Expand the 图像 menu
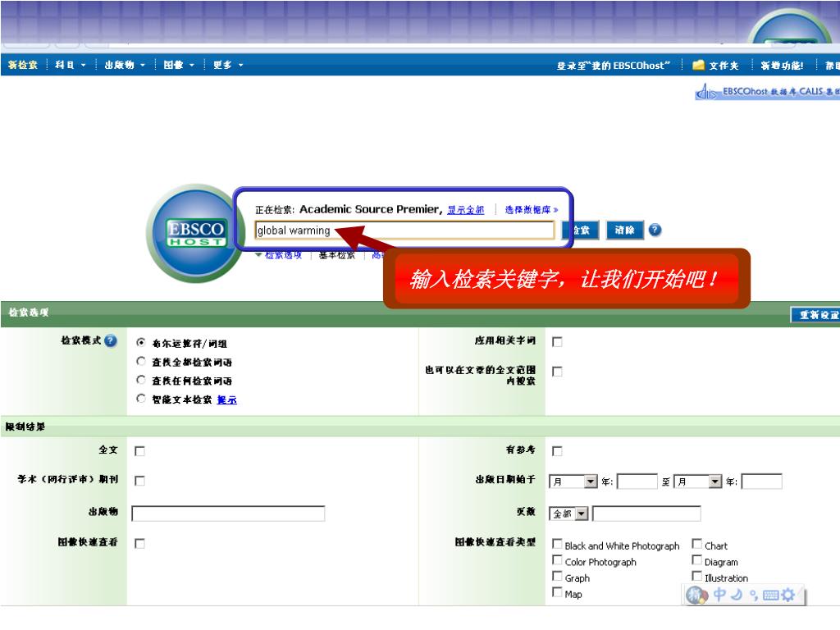The image size is (840, 630). coord(179,65)
